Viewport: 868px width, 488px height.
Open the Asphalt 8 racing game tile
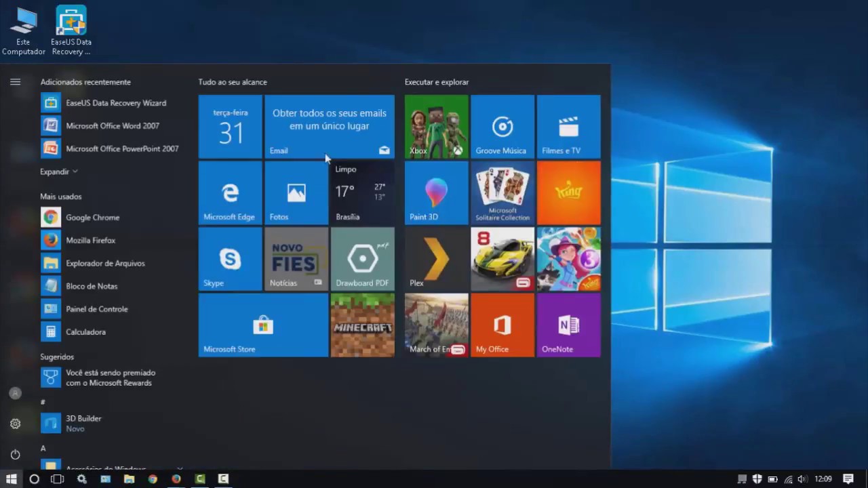(x=502, y=259)
